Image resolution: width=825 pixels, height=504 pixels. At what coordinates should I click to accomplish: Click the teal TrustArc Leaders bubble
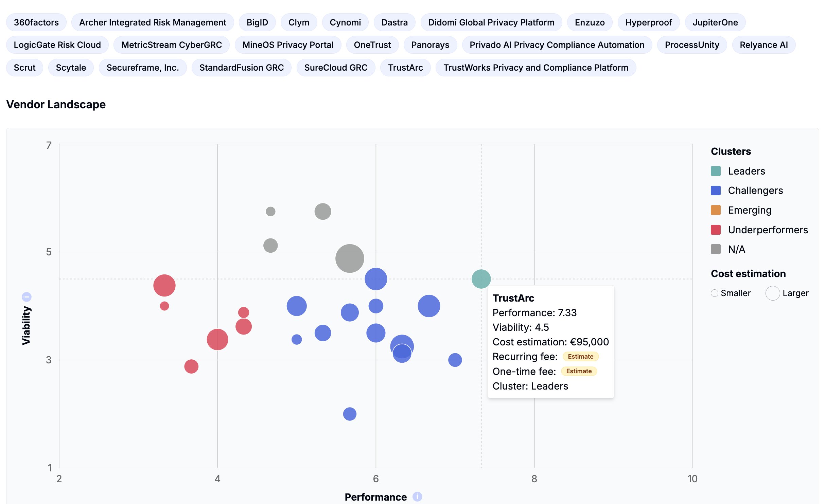[x=481, y=279]
